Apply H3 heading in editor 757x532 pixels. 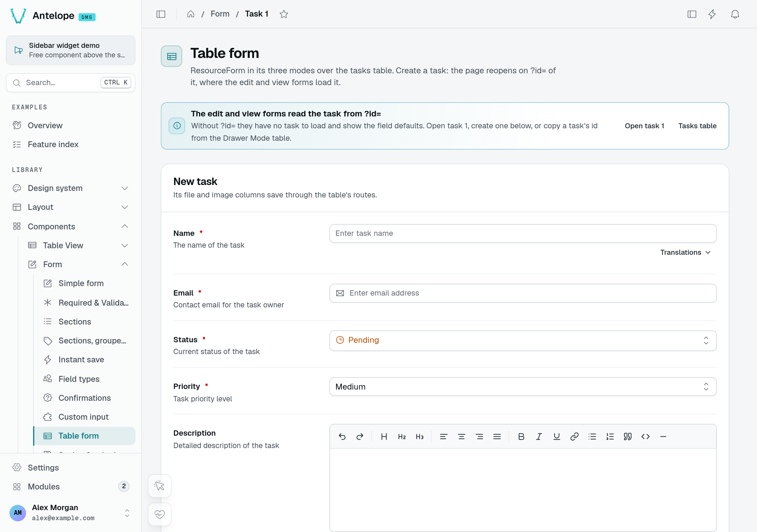click(419, 437)
